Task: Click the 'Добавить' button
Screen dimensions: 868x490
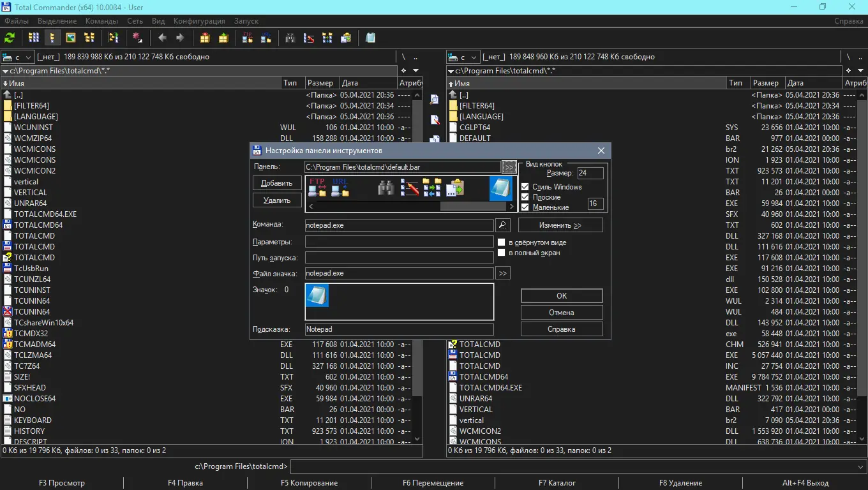Action: click(277, 183)
